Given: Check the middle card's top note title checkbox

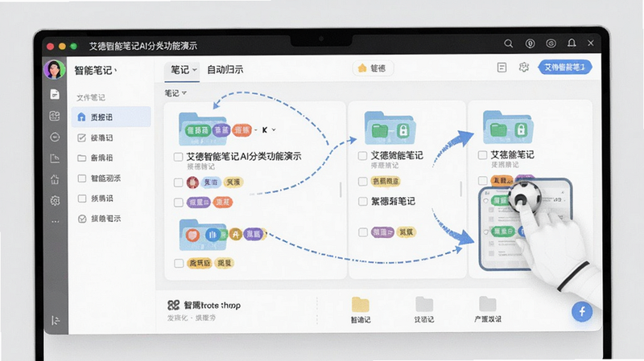Looking at the screenshot, I should point(362,156).
